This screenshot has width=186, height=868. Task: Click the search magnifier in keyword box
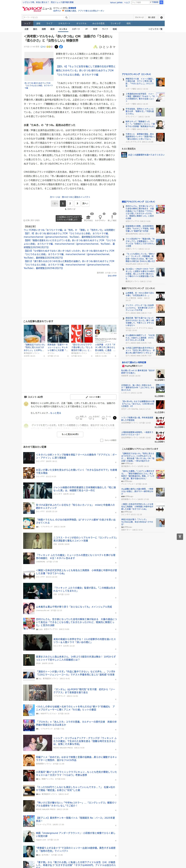[x=66, y=18]
